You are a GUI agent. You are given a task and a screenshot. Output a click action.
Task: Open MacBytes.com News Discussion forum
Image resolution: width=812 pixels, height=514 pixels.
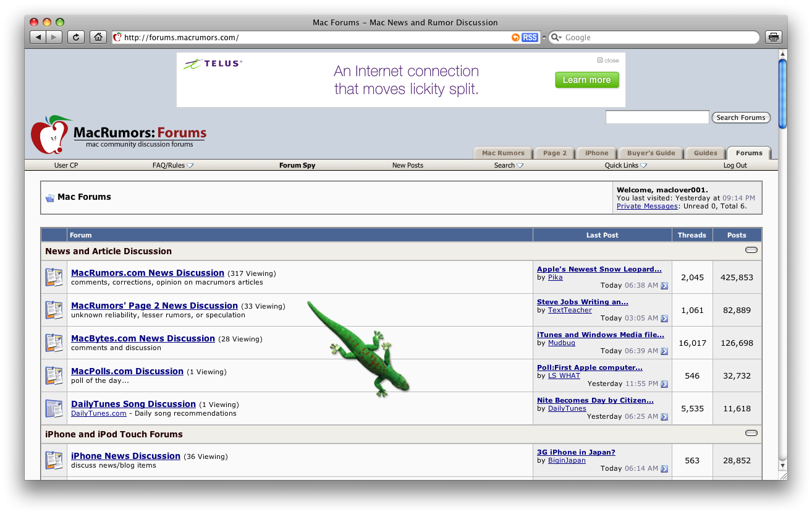click(x=143, y=338)
